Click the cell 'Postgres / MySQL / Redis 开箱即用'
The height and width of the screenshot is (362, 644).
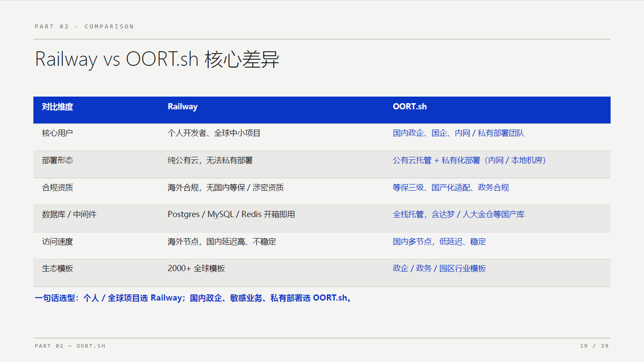(x=231, y=214)
